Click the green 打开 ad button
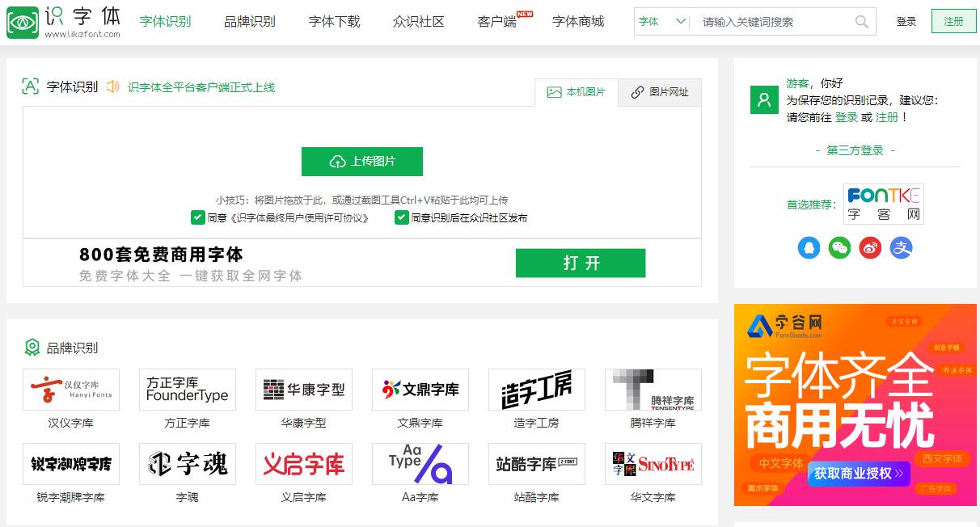Image resolution: width=980 pixels, height=527 pixels. (x=581, y=263)
